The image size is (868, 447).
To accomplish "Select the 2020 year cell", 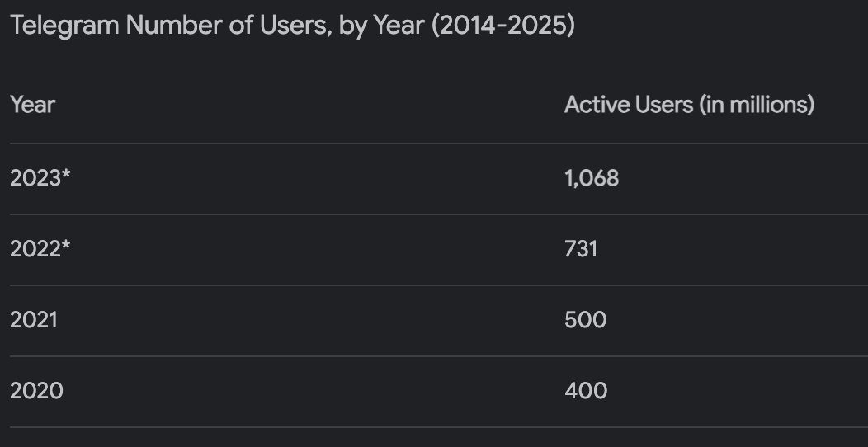I will pos(36,390).
